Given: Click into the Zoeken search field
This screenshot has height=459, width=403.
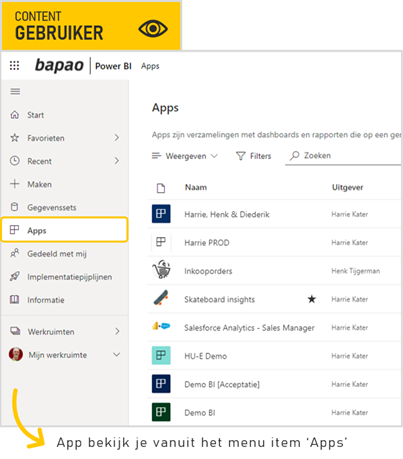Looking at the screenshot, I should (x=343, y=156).
